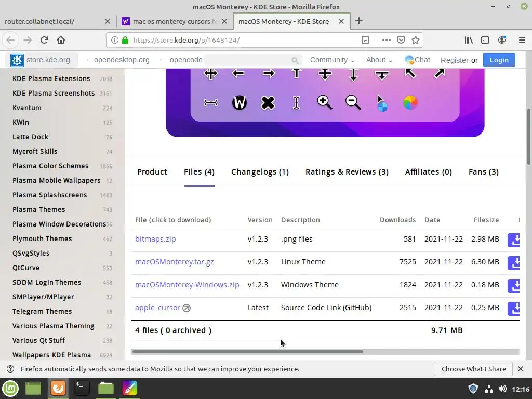532x399 pixels.
Task: Open a new tab with plus button
Action: click(x=358, y=21)
